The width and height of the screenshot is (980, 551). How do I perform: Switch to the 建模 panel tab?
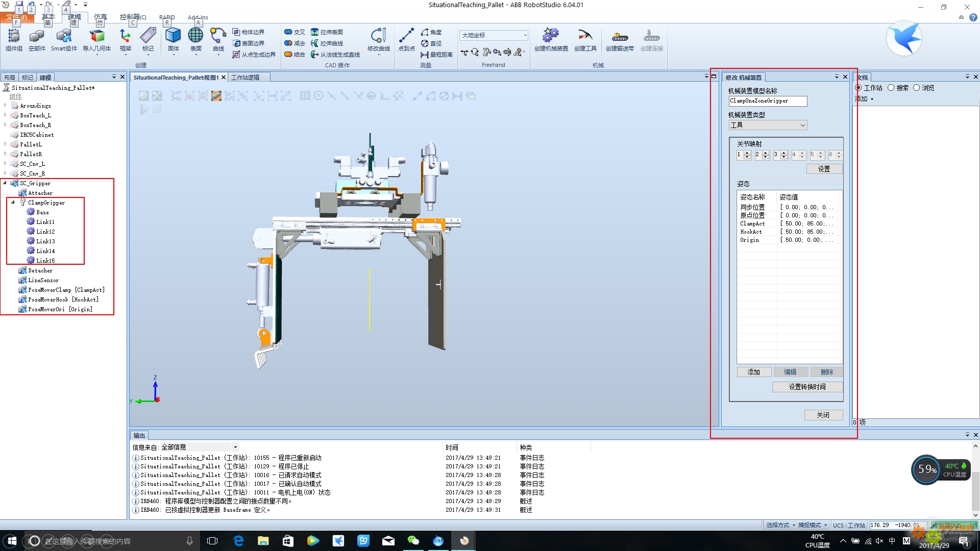pos(45,78)
